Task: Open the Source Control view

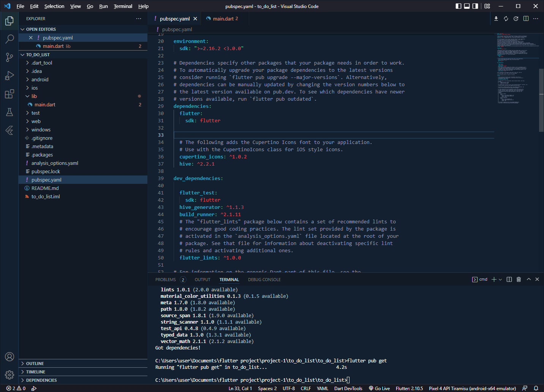Action: tap(9, 57)
